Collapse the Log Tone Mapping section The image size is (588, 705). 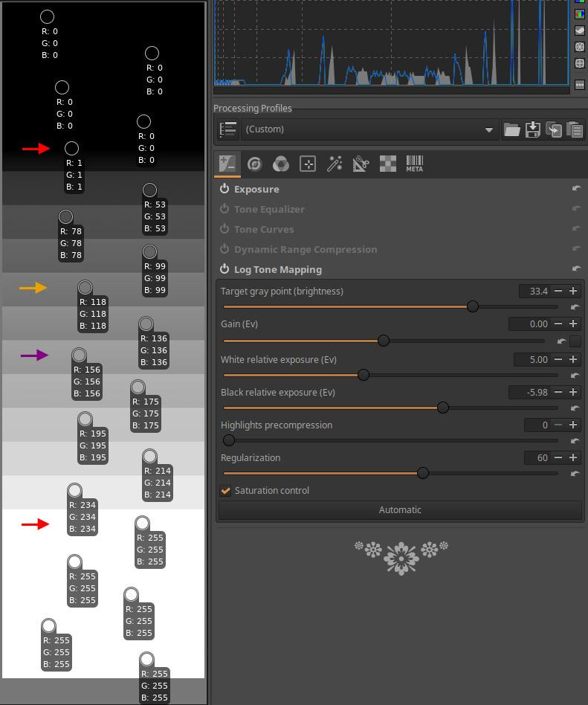(x=277, y=270)
